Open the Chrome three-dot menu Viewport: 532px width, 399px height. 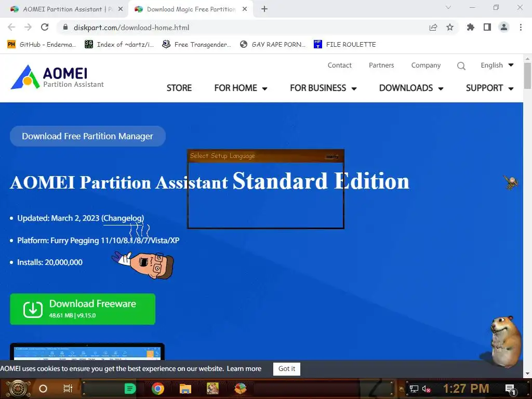pos(521,27)
